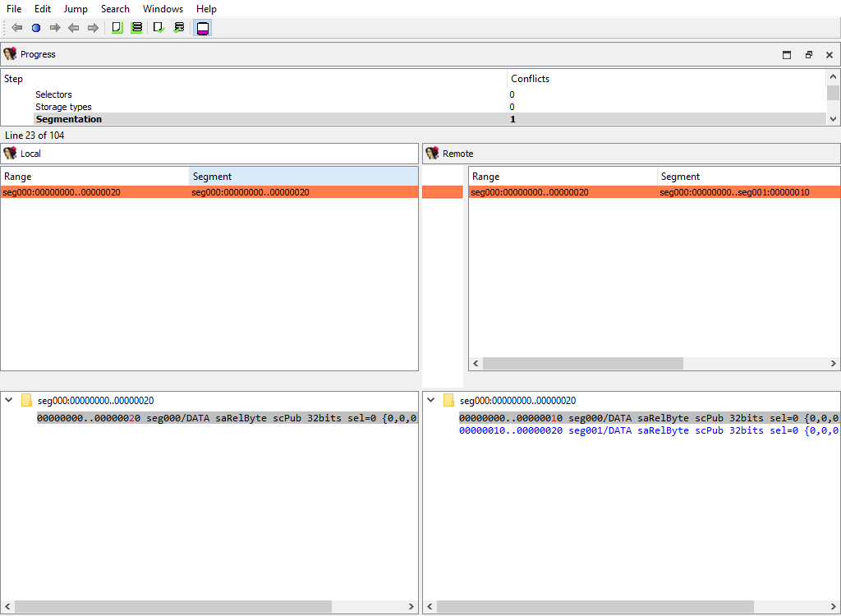The image size is (841, 616).
Task: Click the green-cornered single page toolbar icon
Action: tap(117, 28)
